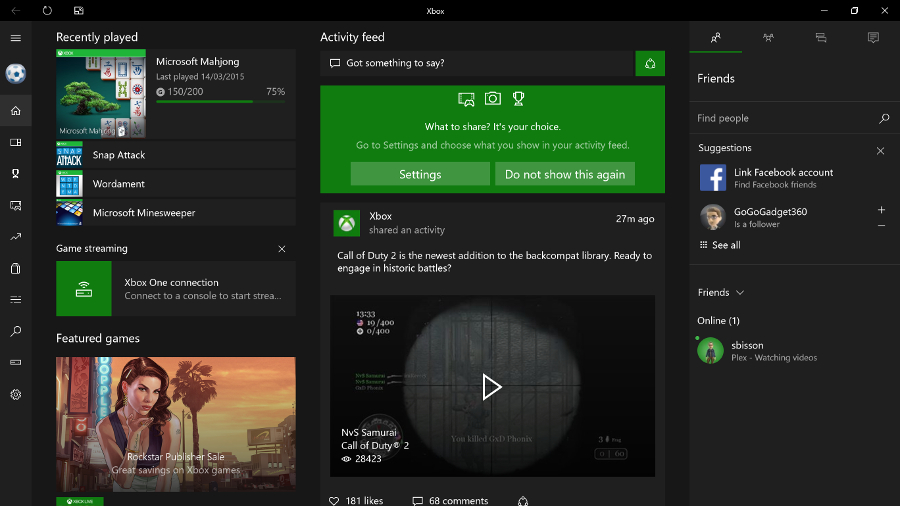
Task: Dismiss the Game streaming section
Action: pyautogui.click(x=282, y=249)
